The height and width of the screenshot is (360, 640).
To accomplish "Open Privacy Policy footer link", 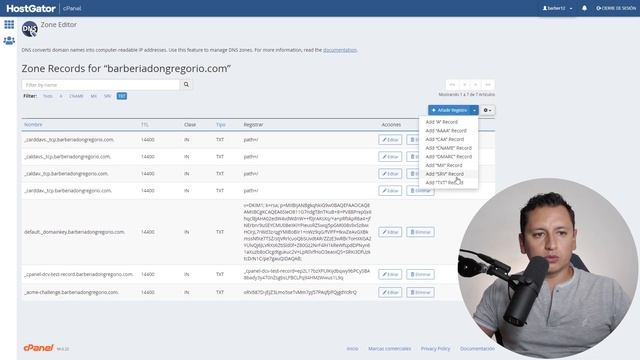I will [x=435, y=349].
